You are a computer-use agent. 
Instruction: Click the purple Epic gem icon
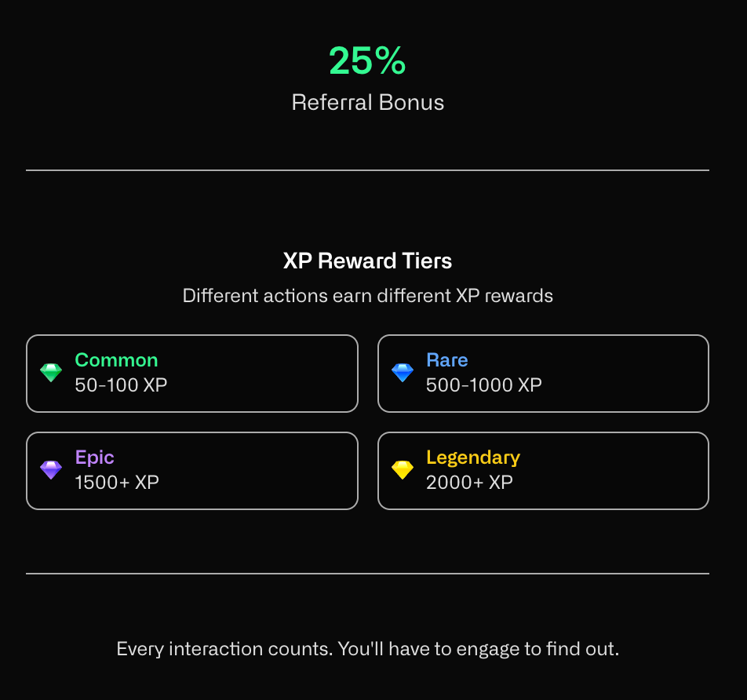(51, 470)
